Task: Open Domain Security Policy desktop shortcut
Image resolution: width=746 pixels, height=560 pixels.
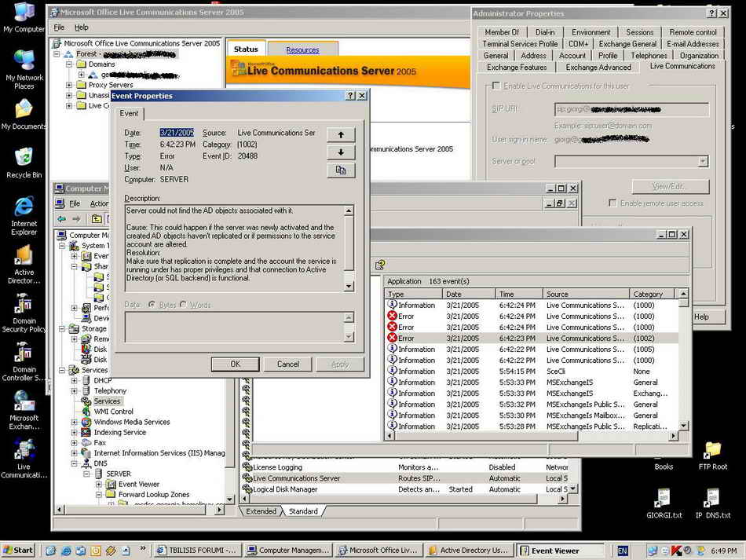Action: coord(24,313)
